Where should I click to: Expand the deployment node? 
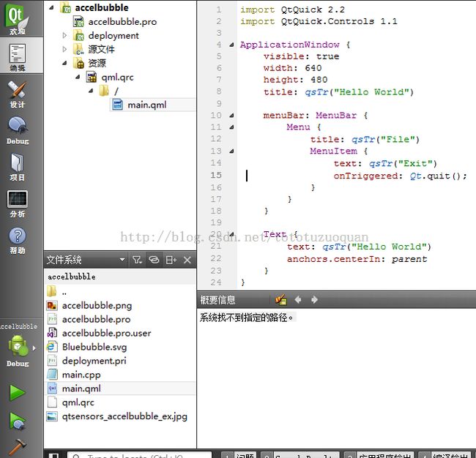64,36
